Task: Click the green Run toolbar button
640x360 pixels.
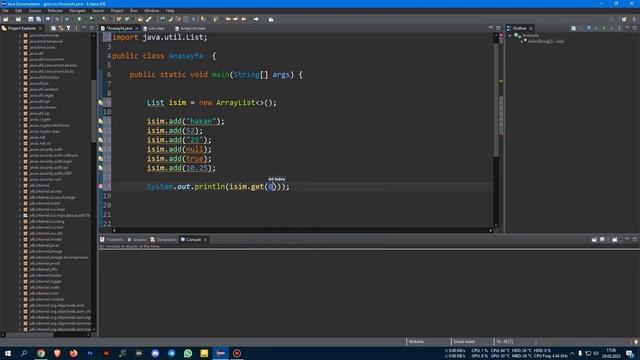Action: point(79,19)
